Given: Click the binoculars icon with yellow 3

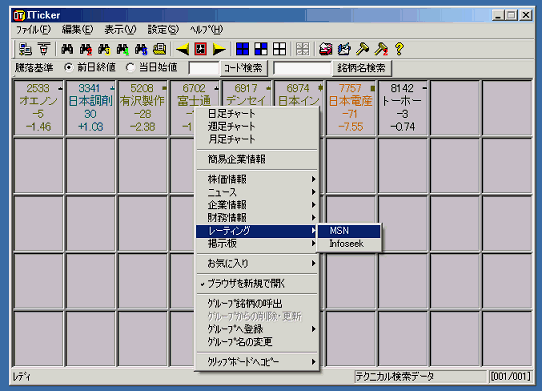Looking at the screenshot, I should tap(104, 49).
